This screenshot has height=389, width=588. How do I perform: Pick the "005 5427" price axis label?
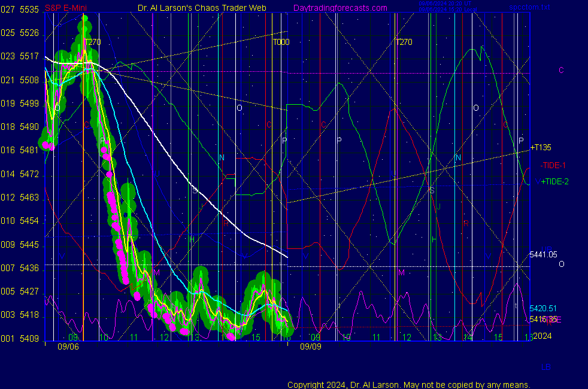pyautogui.click(x=20, y=291)
